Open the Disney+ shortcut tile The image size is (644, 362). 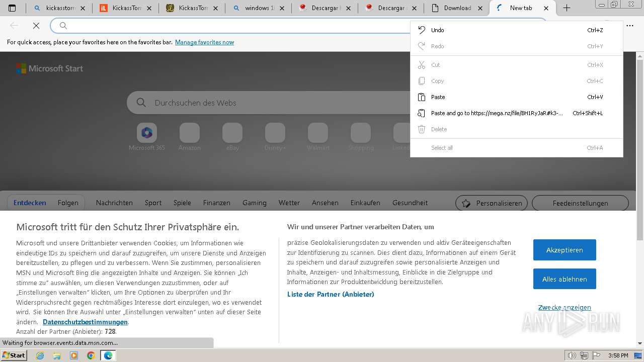275,137
